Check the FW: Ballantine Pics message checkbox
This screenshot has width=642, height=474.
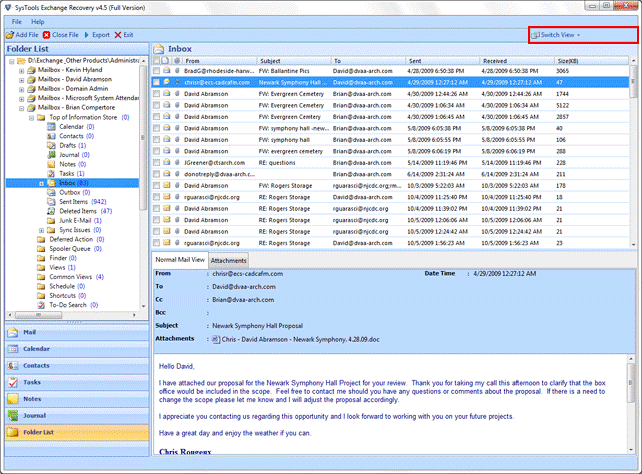pos(156,71)
